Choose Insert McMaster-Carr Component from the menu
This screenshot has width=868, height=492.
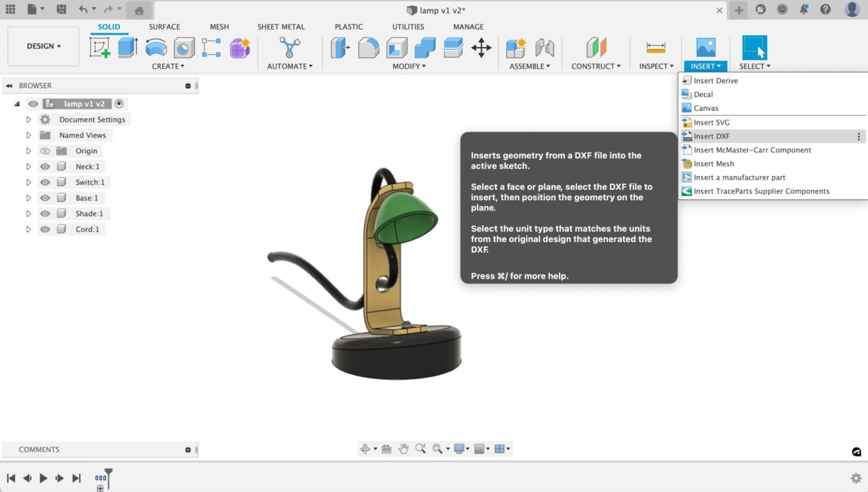[752, 150]
